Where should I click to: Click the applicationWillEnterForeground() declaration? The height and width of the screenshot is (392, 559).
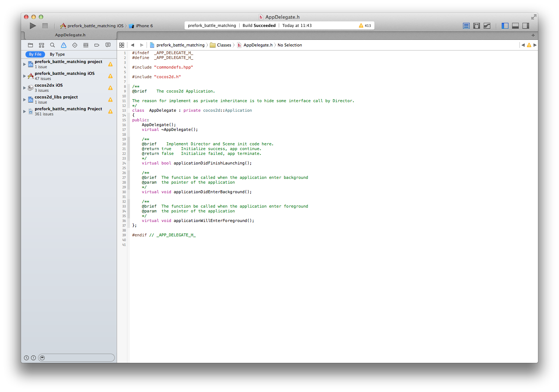tap(198, 221)
